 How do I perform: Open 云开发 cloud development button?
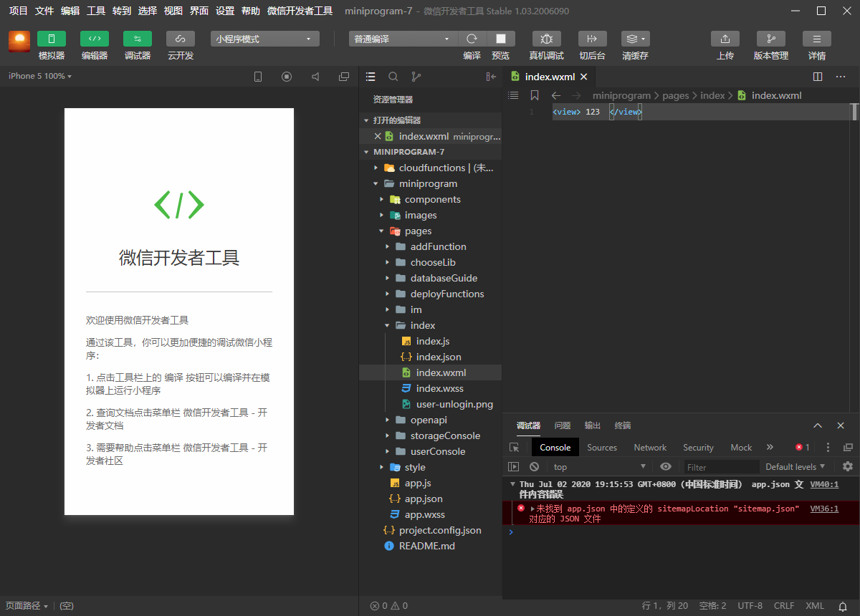(x=181, y=39)
